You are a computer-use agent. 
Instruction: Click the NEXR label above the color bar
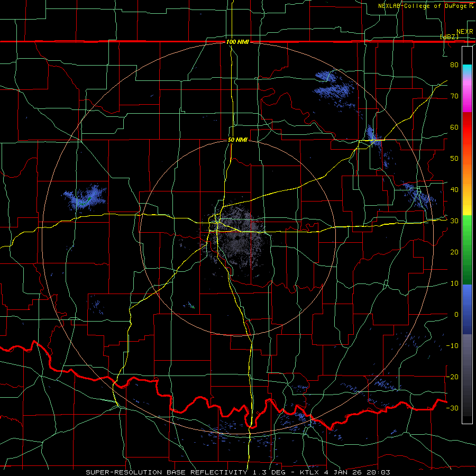[465, 32]
